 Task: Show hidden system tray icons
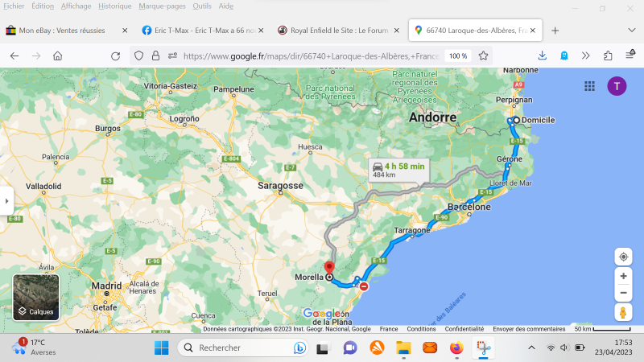[531, 348]
